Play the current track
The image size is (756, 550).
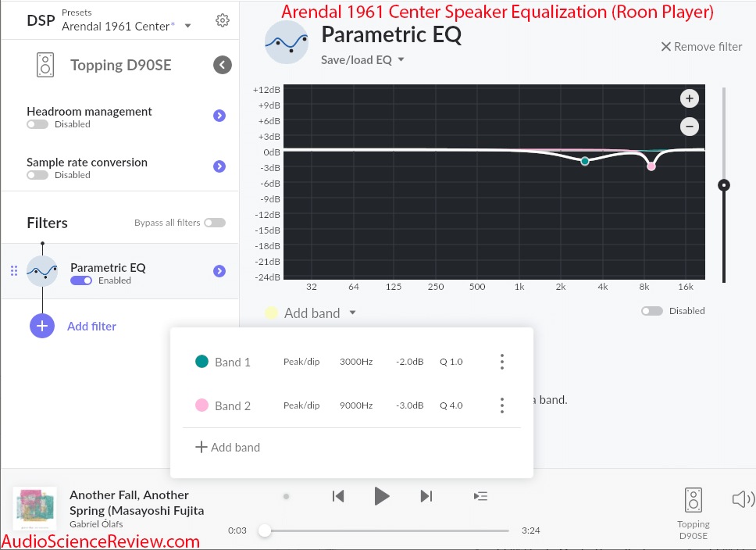(x=382, y=496)
